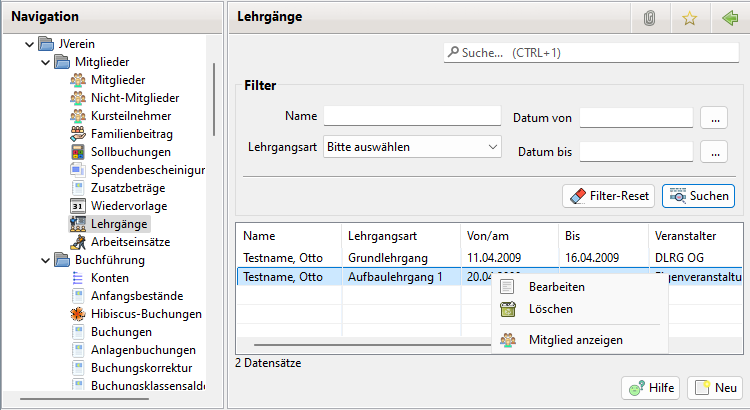Open Arbeitseinsätze in the navigation
Viewport: 750px width, 410px height.
pos(132,242)
